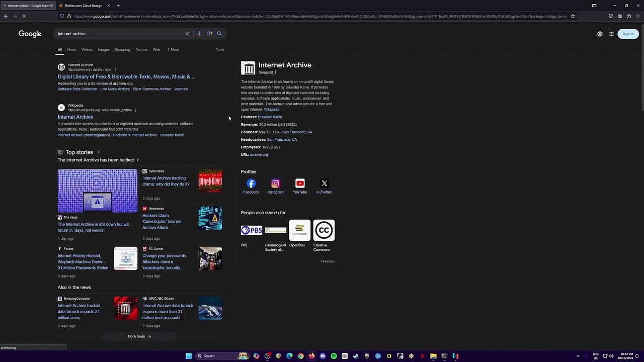The width and height of the screenshot is (644, 362).
Task: Start a voice search with microphone
Action: (x=199, y=34)
